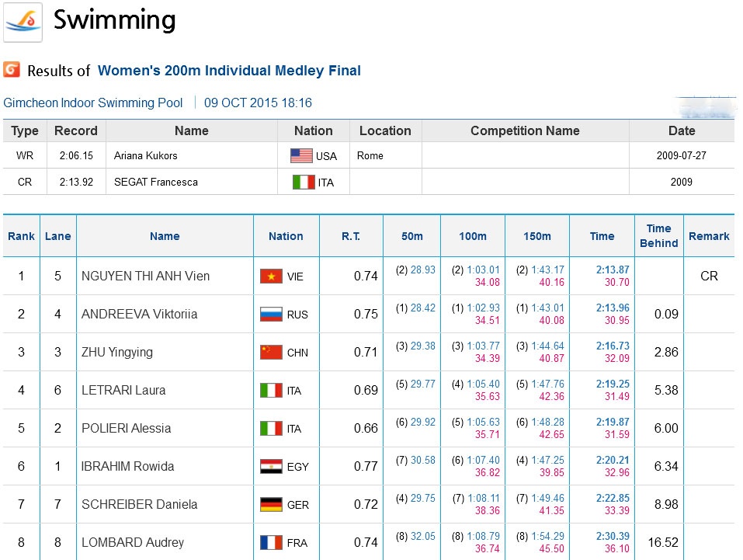Click the CR remark in the first row
Viewport: 743px width, 560px height.
[709, 276]
